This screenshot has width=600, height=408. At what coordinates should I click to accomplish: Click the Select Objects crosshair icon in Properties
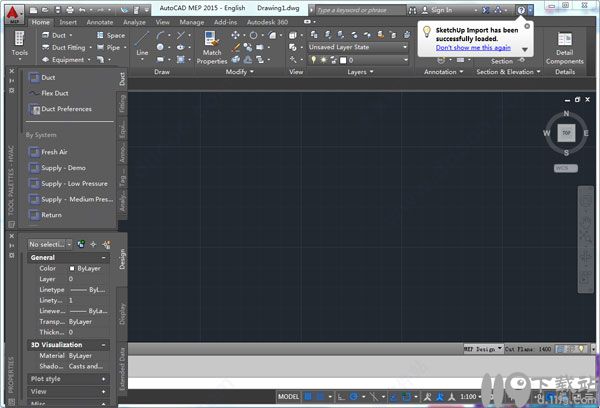93,244
